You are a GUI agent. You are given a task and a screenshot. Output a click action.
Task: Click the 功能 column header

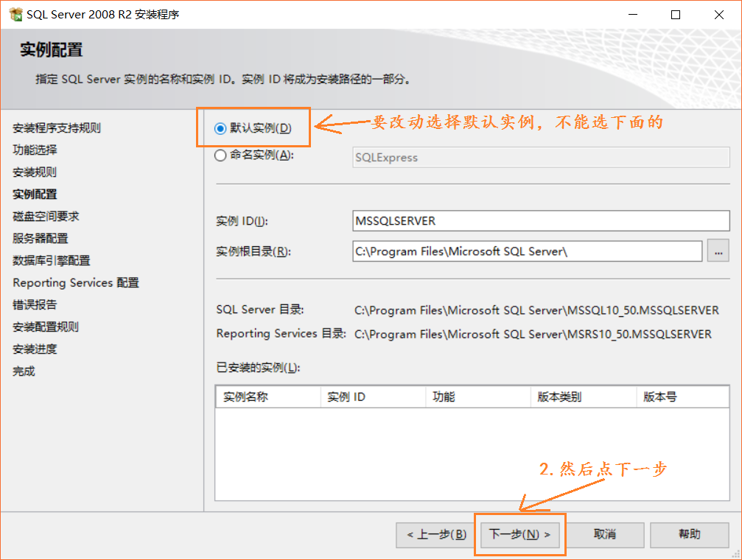pyautogui.click(x=478, y=396)
